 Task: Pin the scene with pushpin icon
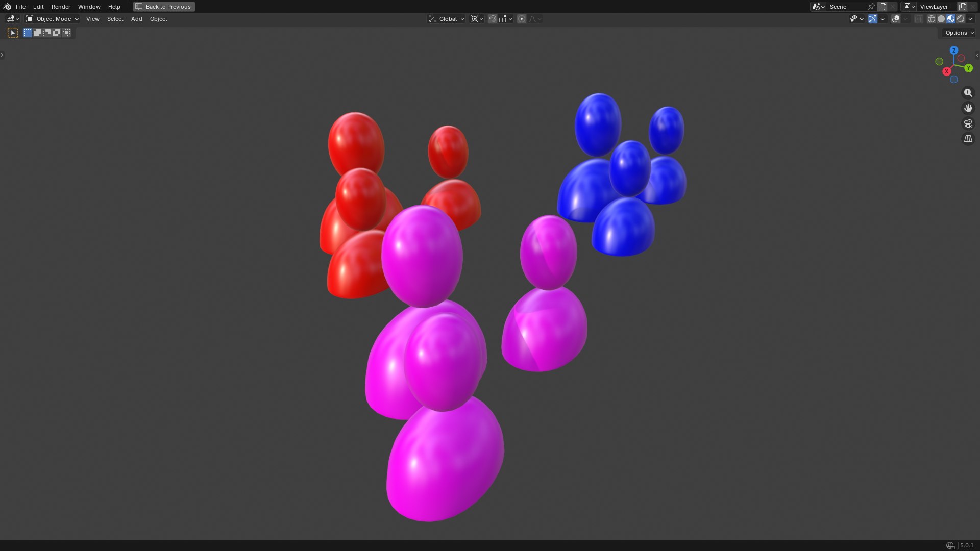click(871, 7)
